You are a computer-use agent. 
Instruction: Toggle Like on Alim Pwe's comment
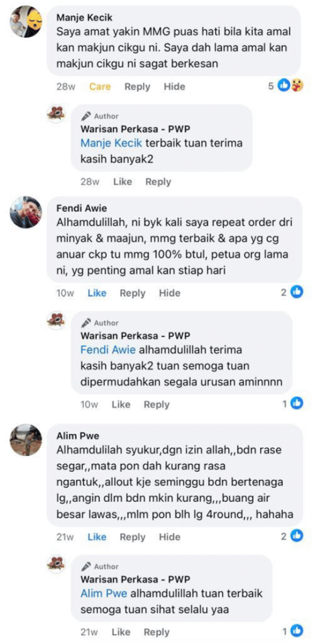[x=97, y=537]
